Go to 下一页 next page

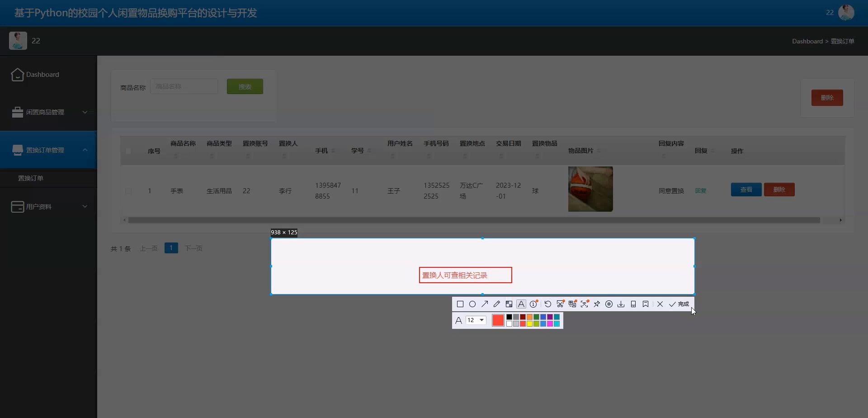[193, 248]
